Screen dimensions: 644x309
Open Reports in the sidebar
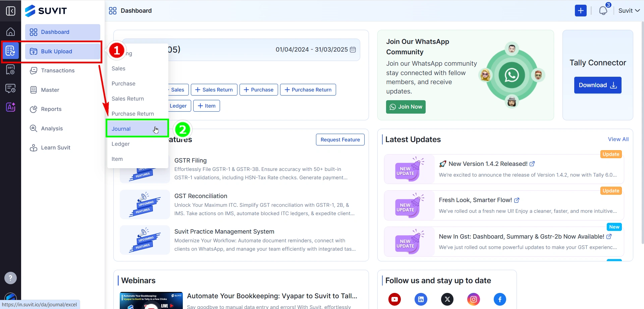[63, 109]
